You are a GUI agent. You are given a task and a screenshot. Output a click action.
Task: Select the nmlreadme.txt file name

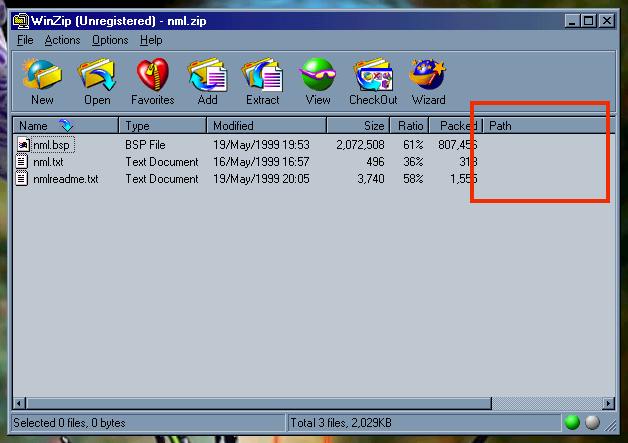tap(66, 179)
